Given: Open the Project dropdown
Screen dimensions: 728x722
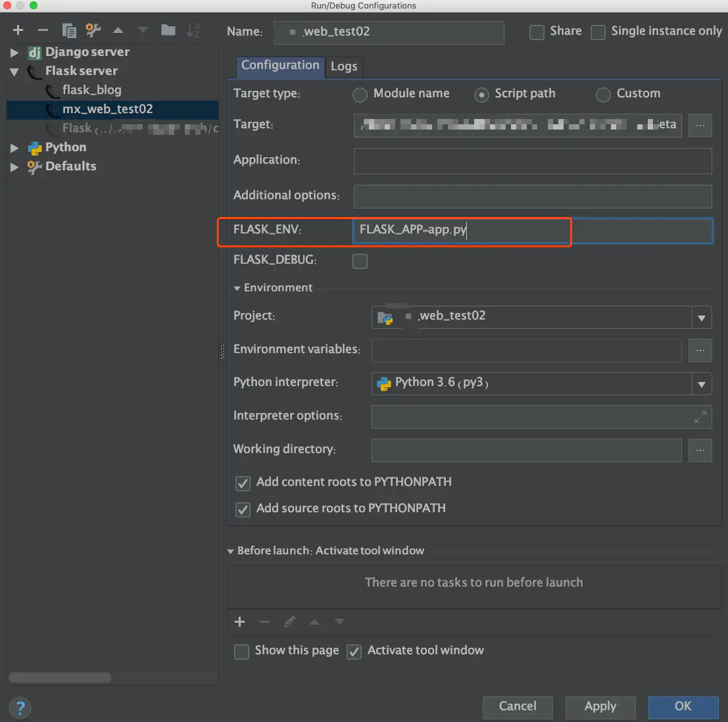Looking at the screenshot, I should (x=702, y=318).
